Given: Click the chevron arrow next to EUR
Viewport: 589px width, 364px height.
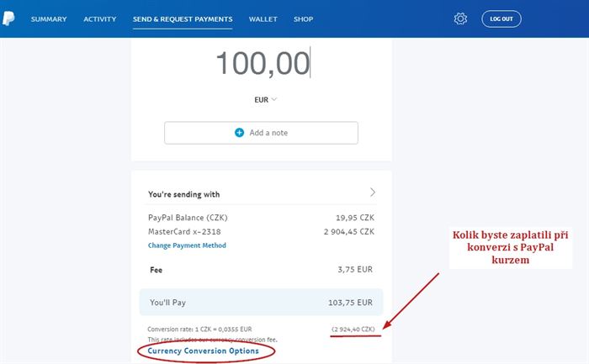Looking at the screenshot, I should click(273, 99).
